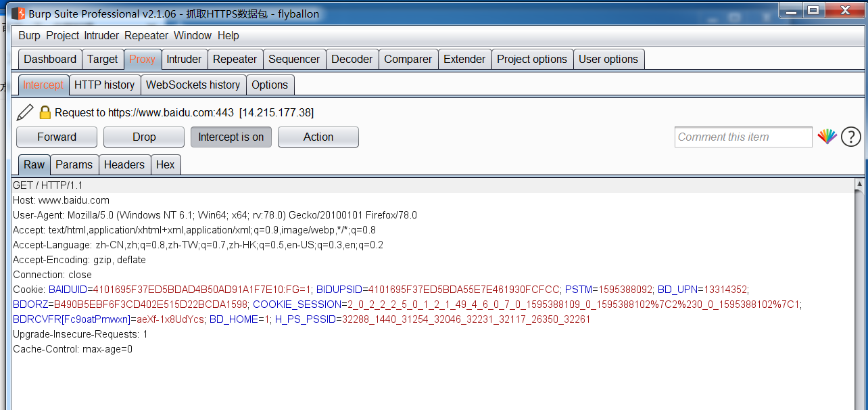Click the question mark help icon

851,137
